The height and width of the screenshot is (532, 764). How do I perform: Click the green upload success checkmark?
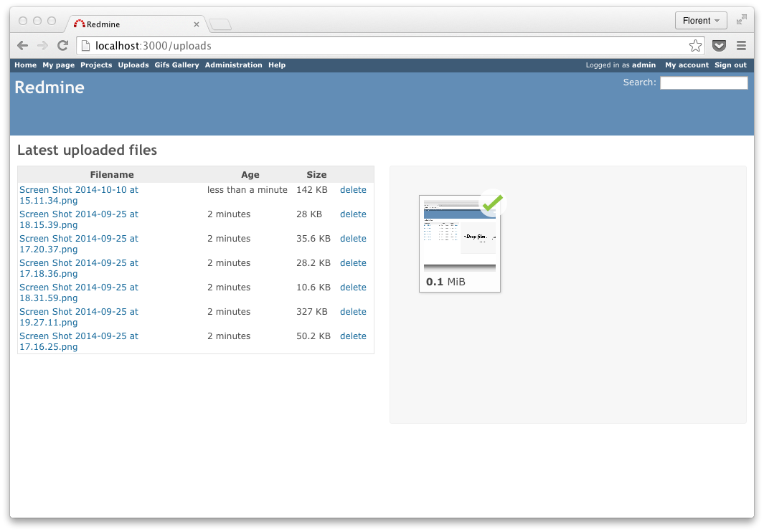click(493, 203)
